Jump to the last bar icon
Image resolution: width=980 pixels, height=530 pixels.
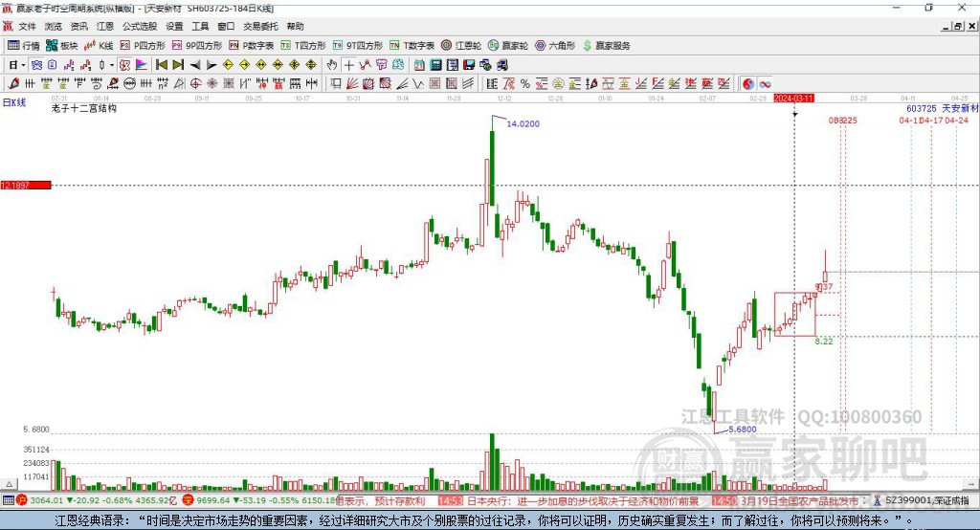click(178, 65)
